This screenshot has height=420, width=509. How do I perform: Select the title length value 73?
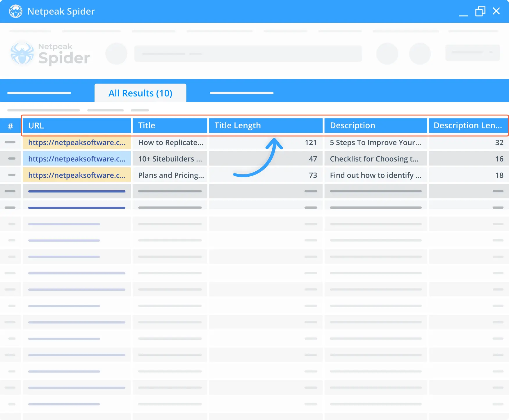313,175
